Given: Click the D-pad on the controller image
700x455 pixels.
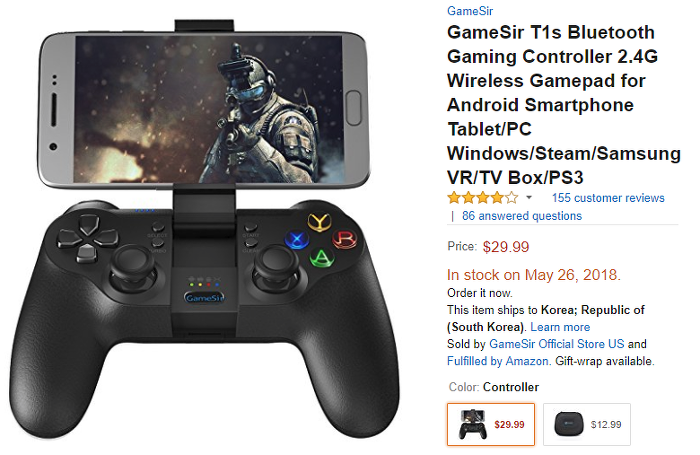Looking at the screenshot, I should [x=88, y=239].
